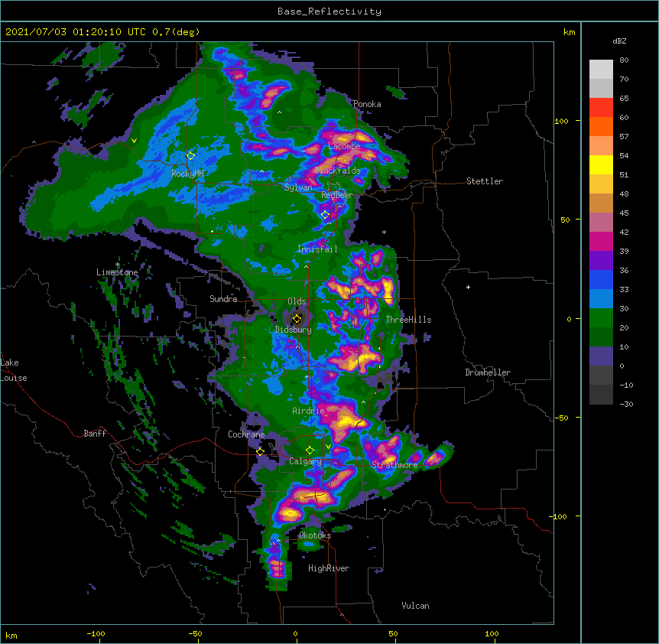This screenshot has width=659, height=644.
Task: Click the -100 tick label on the bottom axis
Action: pyautogui.click(x=96, y=633)
